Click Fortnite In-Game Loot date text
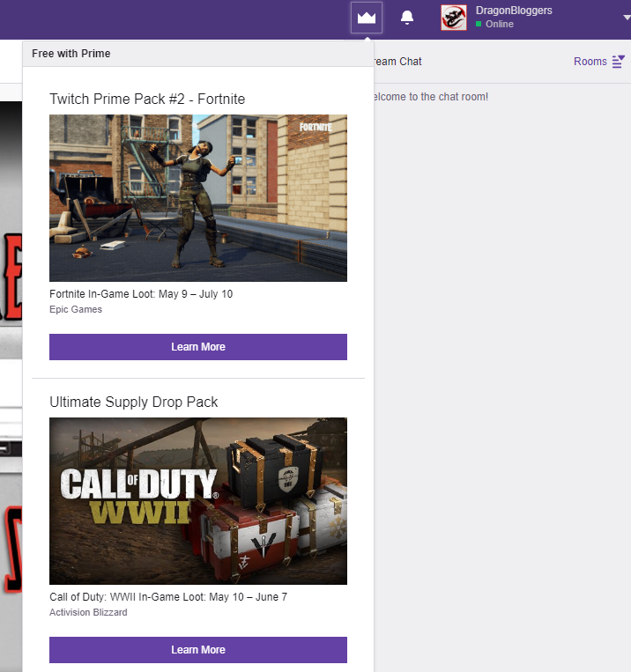The width and height of the screenshot is (631, 672). click(x=141, y=294)
